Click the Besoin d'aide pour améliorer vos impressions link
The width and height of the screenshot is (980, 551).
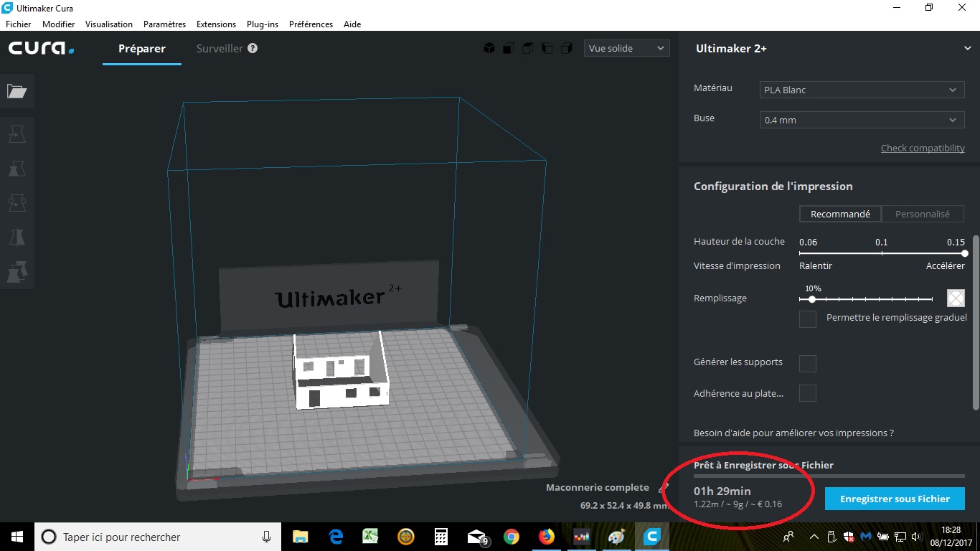pyautogui.click(x=793, y=433)
